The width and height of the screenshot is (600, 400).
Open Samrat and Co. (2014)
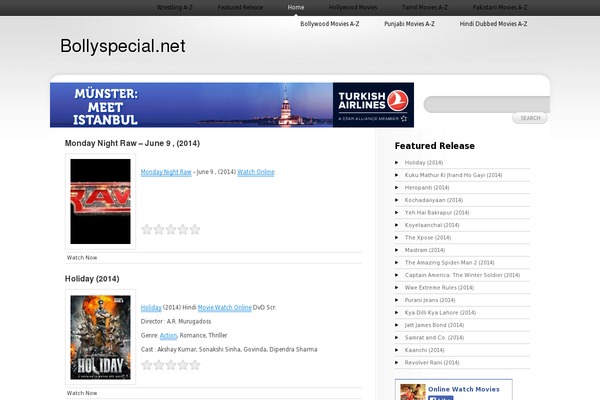click(x=434, y=338)
